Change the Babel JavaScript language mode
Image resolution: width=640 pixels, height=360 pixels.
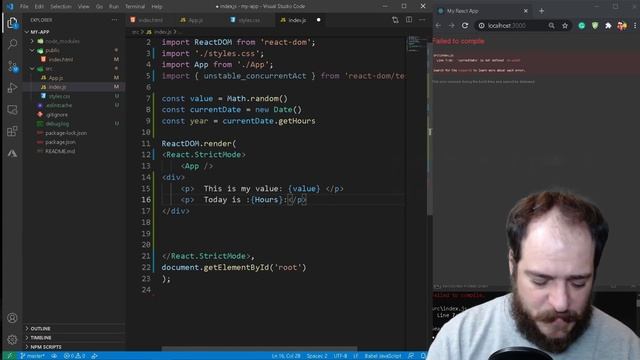[382, 356]
